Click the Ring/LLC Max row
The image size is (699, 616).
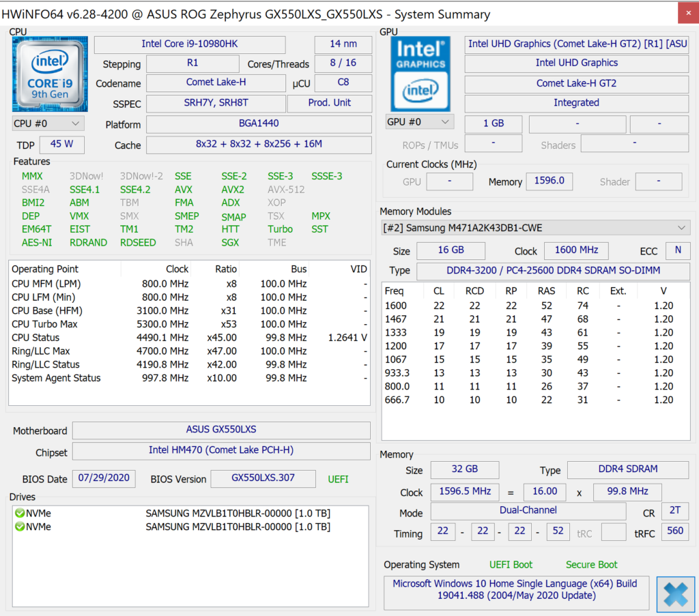pos(190,351)
